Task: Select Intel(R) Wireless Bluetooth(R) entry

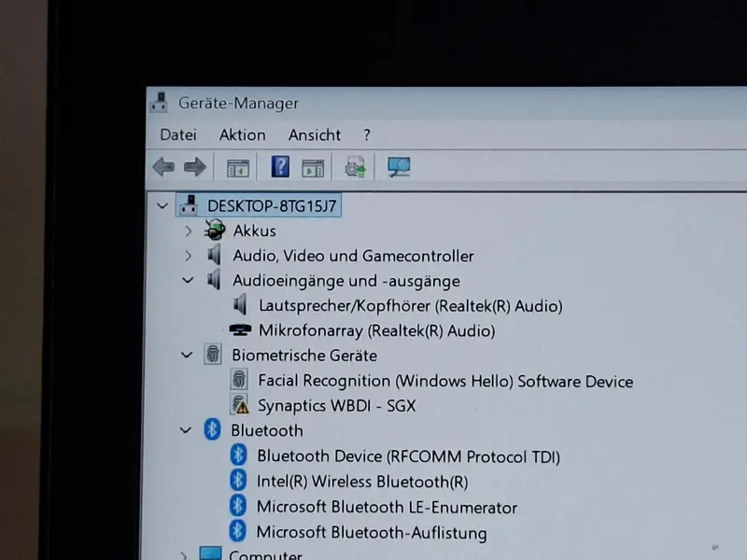Action: (x=362, y=482)
